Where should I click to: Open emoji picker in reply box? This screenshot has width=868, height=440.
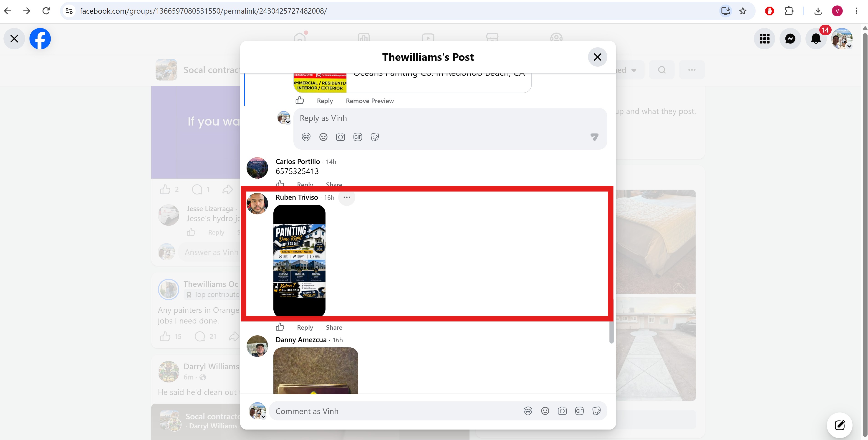tap(323, 137)
